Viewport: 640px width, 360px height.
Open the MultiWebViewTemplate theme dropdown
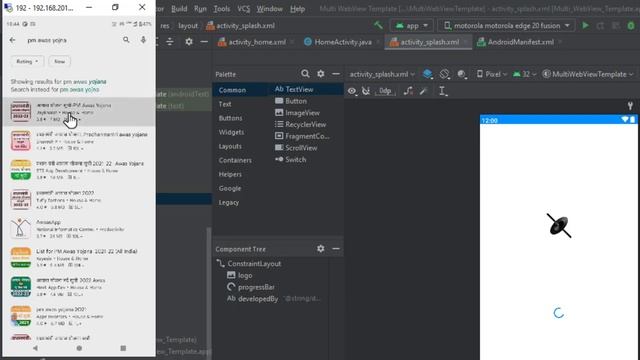click(x=588, y=74)
